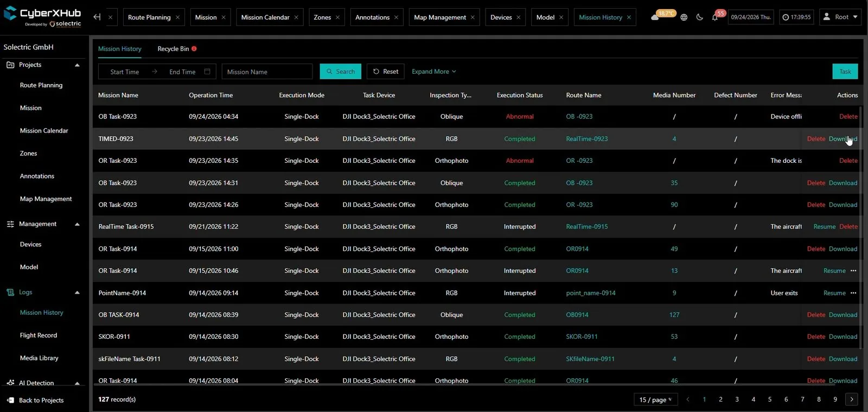Collapse the Logs section
Screen dimensions: 868x412
77,293
